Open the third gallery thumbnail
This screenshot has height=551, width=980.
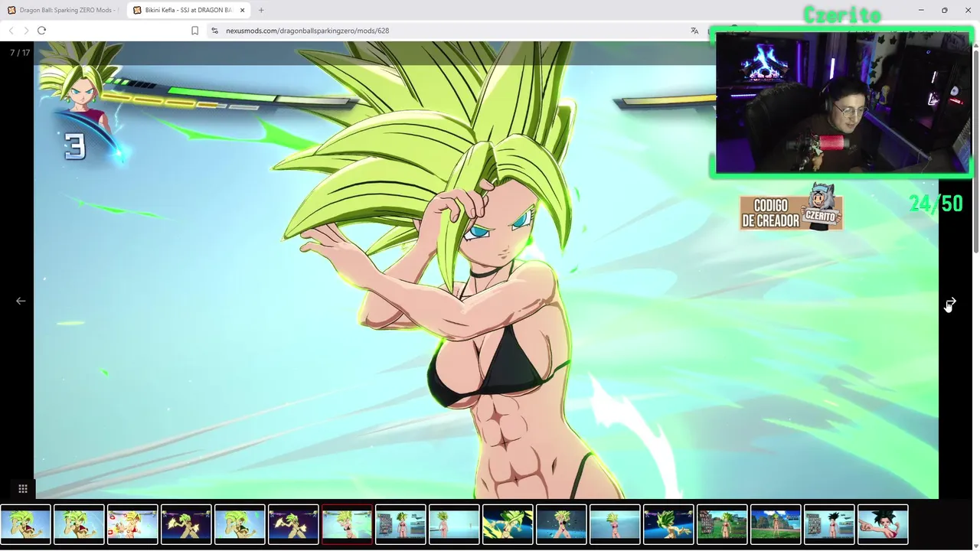click(x=132, y=524)
